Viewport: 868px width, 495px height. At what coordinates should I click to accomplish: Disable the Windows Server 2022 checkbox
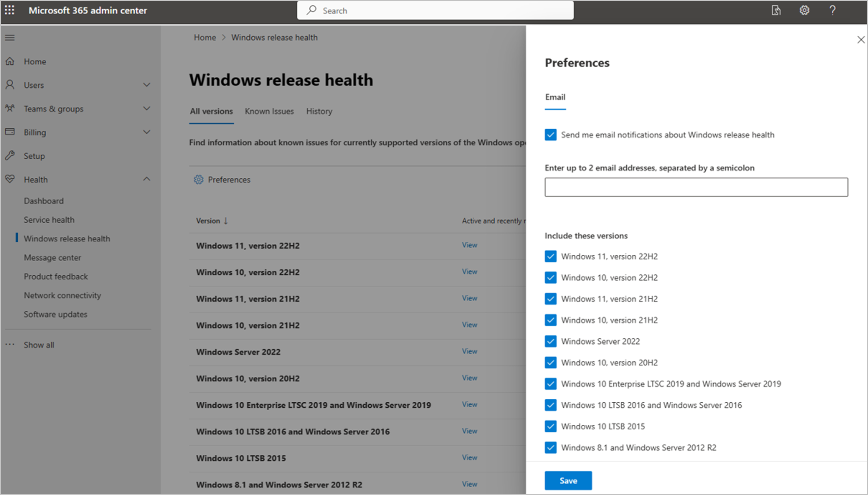click(550, 341)
